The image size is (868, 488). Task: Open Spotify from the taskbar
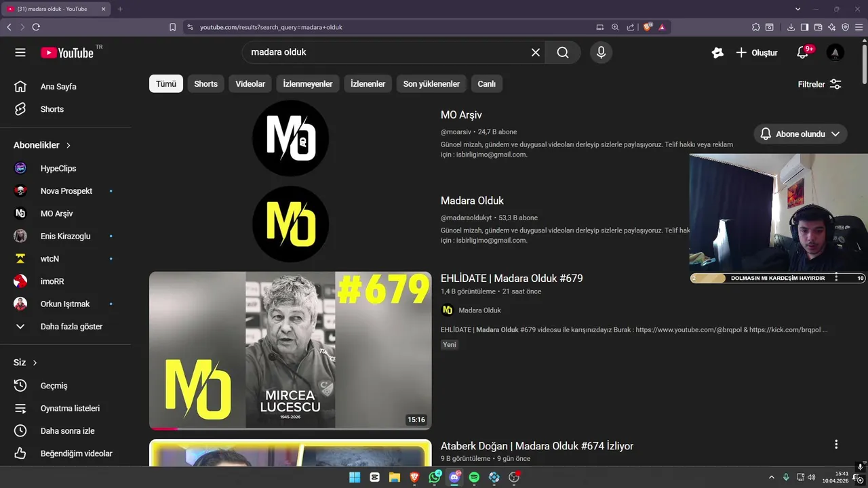pos(474,477)
